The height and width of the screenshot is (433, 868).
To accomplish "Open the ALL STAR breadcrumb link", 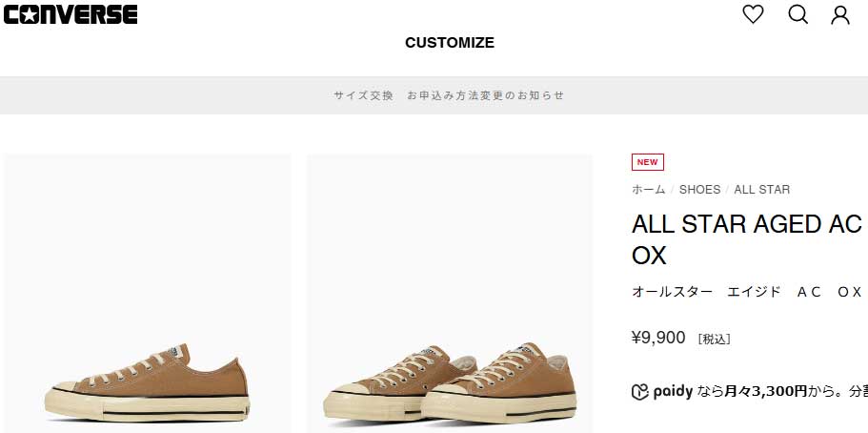I will (x=761, y=190).
